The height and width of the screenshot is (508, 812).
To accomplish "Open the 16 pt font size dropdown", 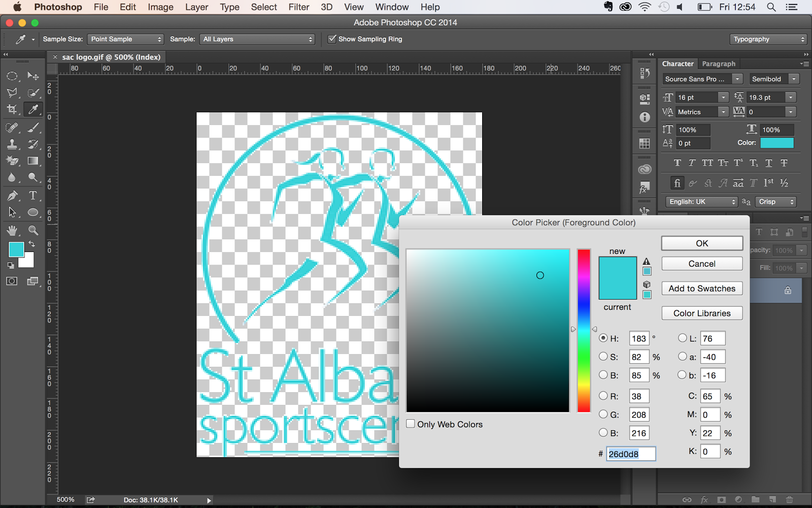I will click(x=723, y=97).
